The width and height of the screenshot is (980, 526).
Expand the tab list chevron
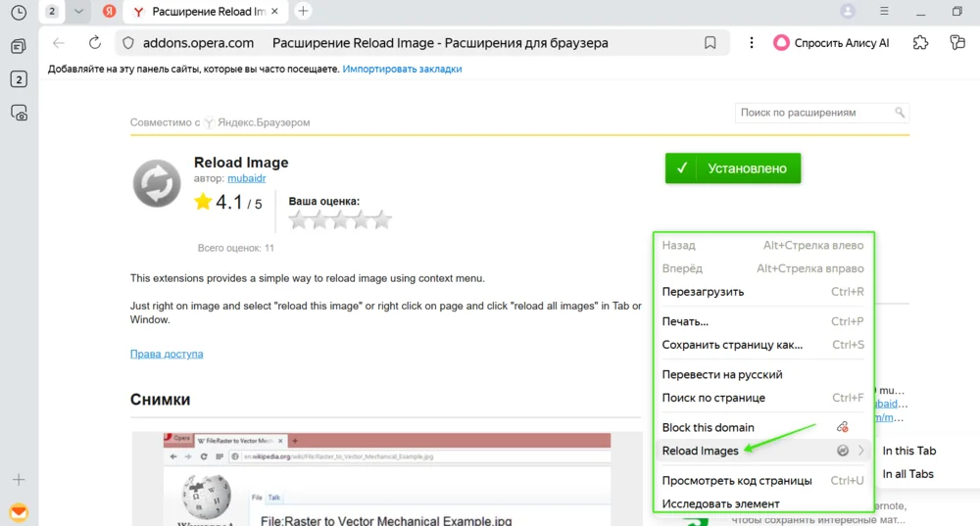click(x=78, y=11)
